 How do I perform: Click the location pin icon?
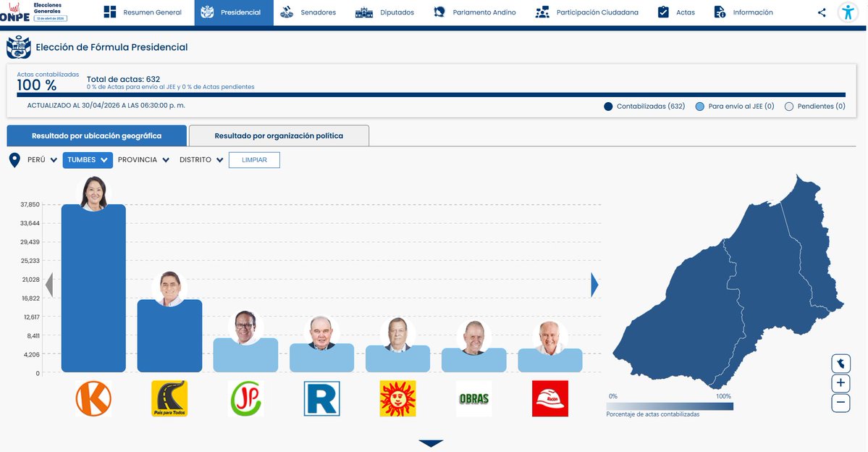click(x=15, y=160)
